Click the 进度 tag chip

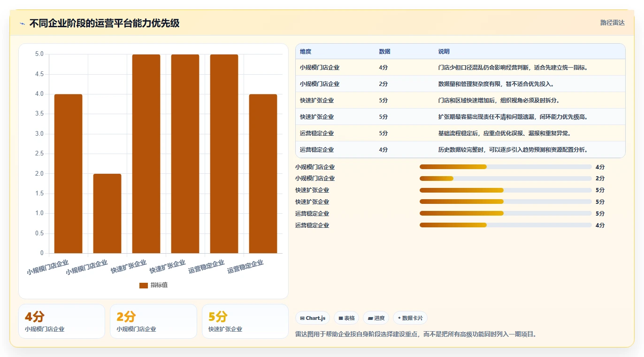click(376, 318)
